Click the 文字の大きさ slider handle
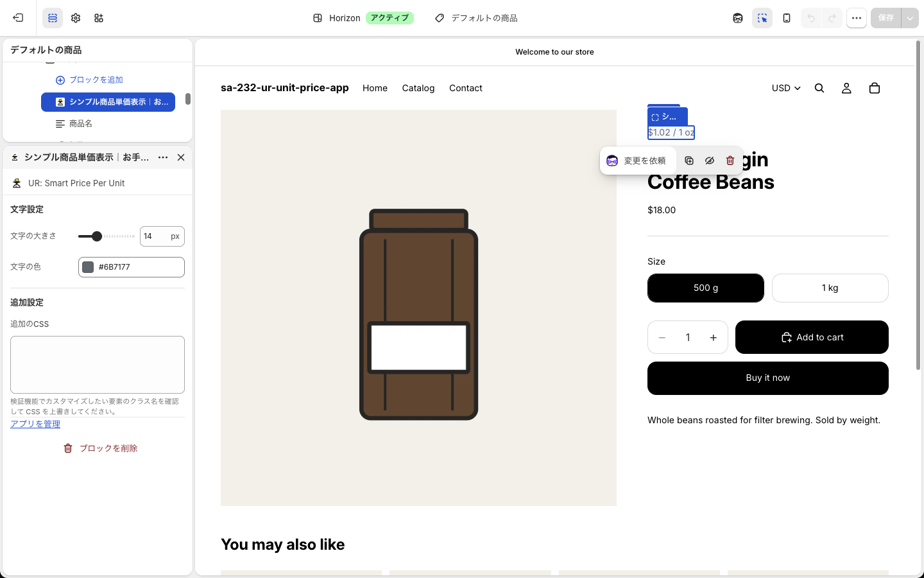 (97, 236)
